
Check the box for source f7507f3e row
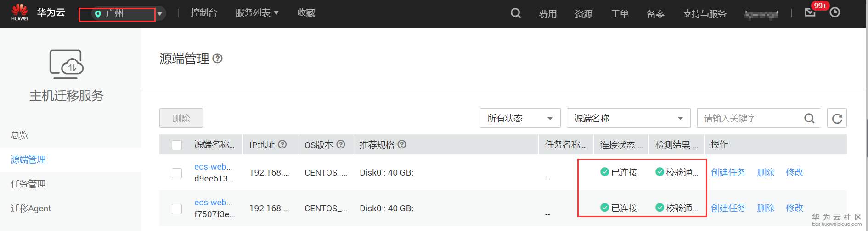[x=177, y=209]
